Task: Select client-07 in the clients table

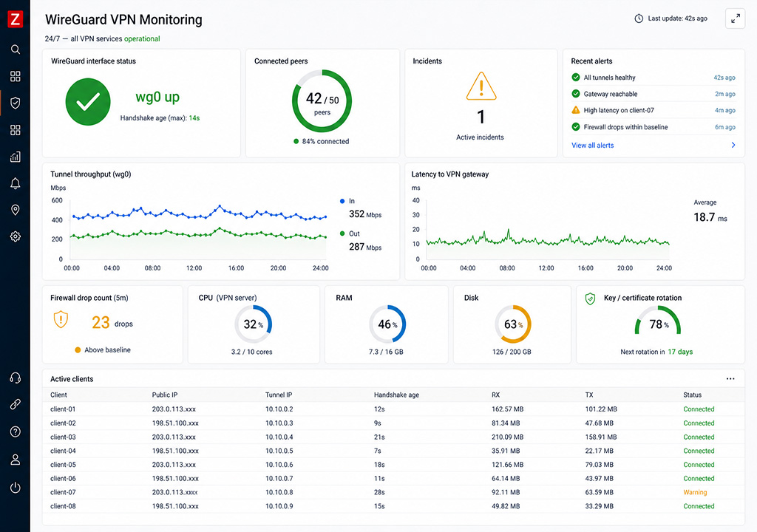Action: [63, 492]
